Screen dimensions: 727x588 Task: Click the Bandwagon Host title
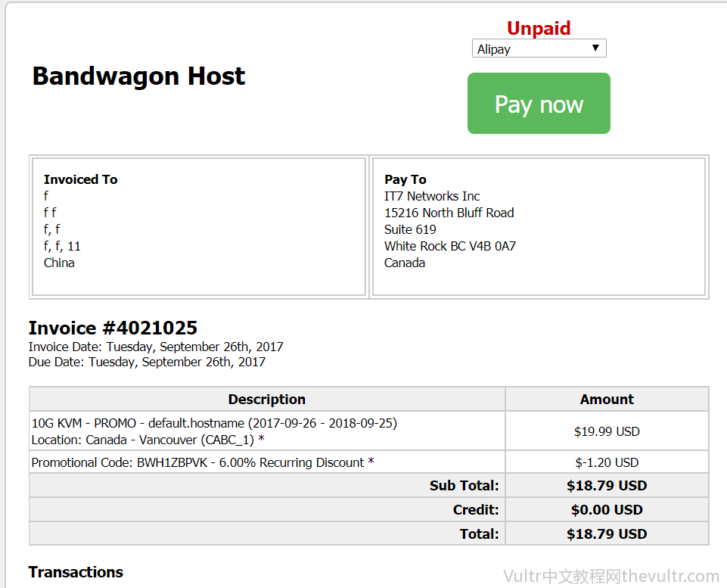[x=138, y=76]
